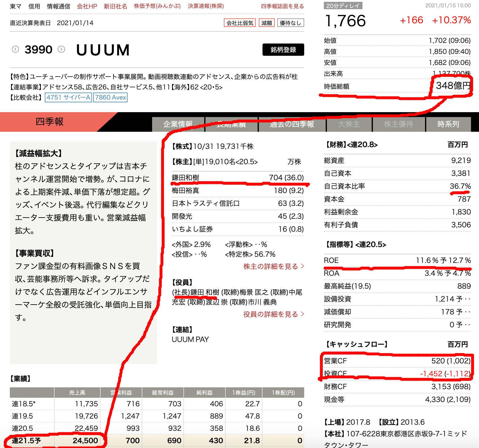Screen dimensions: 479x448
Task: Go to previous stock code arrow
Action: pyautogui.click(x=15, y=49)
